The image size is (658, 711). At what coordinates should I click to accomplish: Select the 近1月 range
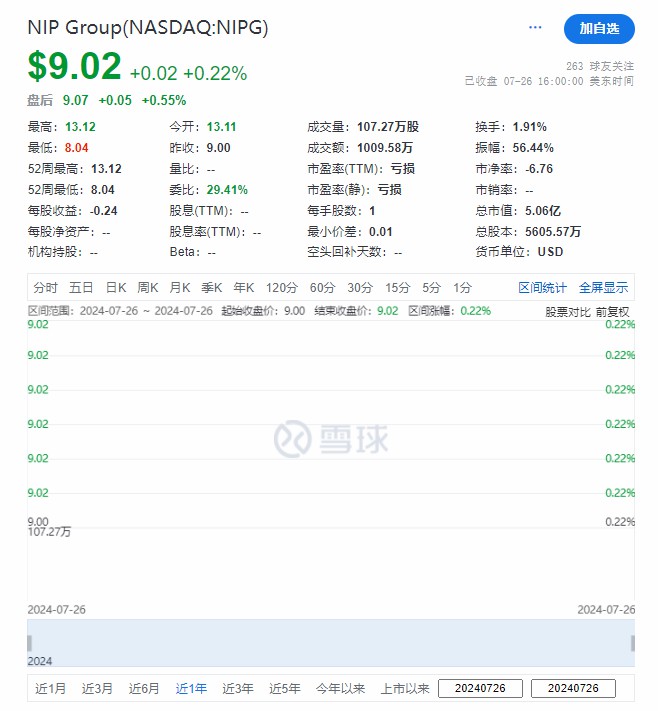click(50, 688)
